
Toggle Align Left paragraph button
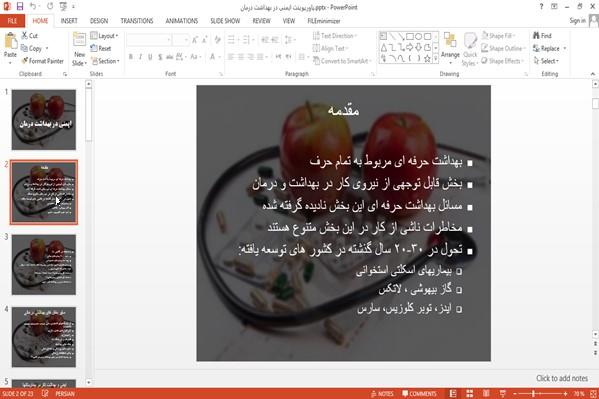click(231, 57)
